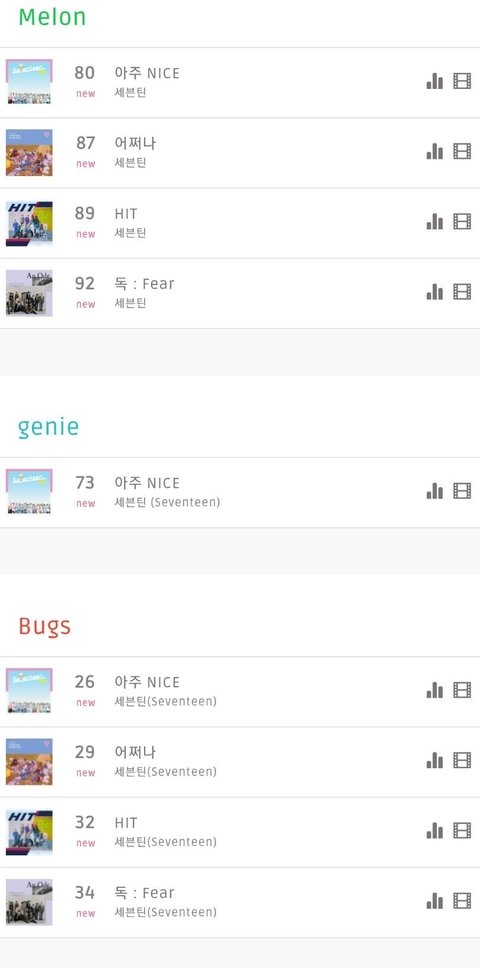The image size is (480, 968).
Task: Open chart graph for Melon HIT
Action: [434, 222]
